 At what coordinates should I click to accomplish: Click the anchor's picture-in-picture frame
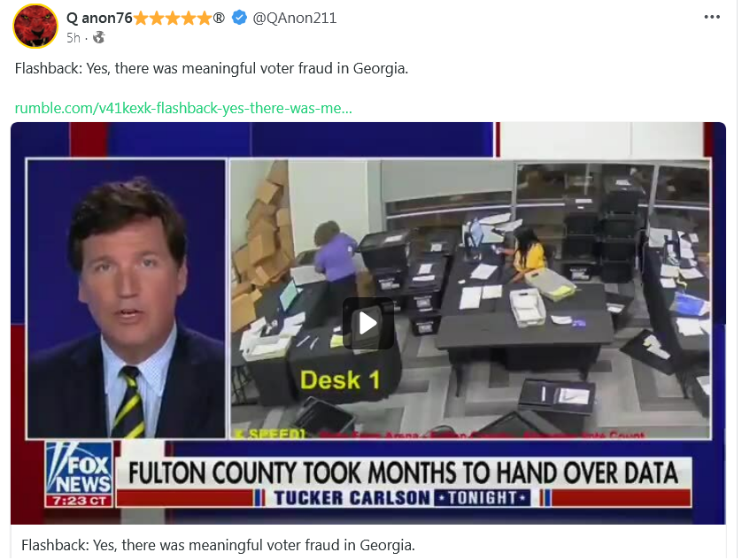coord(127,299)
